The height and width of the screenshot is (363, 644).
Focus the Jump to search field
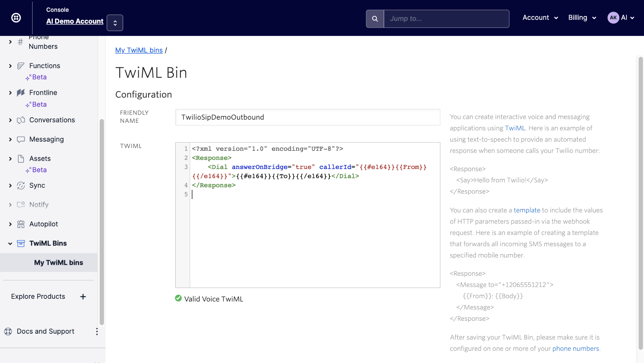446,19
